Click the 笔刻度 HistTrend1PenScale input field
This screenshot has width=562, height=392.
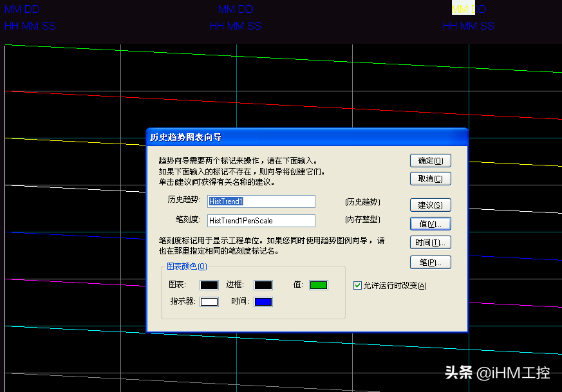point(261,221)
